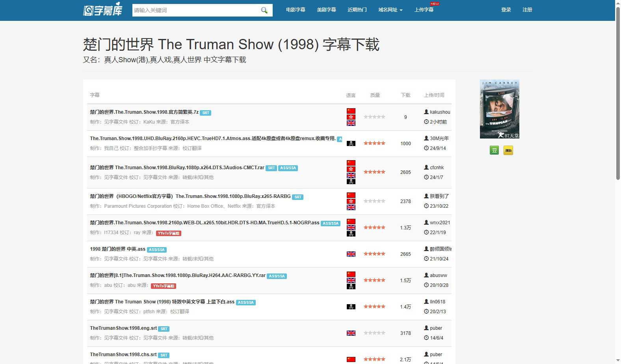Viewport: 621px width, 364px height.
Task: Click ASS/SSA tag on 上蓝下白.ass row
Action: pos(246,303)
